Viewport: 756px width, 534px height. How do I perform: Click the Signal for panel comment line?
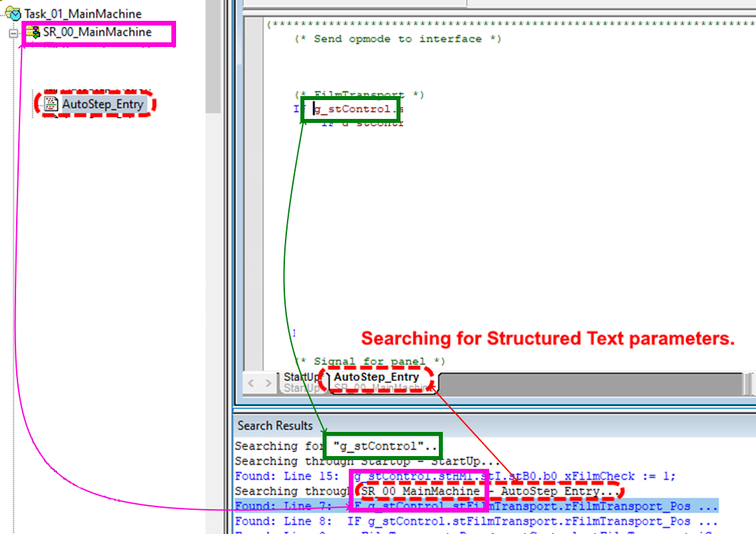(370, 361)
